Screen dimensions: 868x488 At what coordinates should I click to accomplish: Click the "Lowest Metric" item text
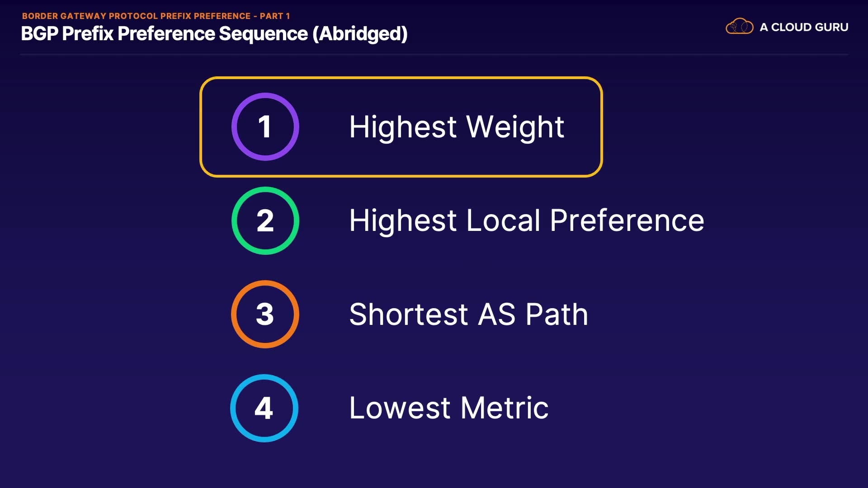(449, 408)
